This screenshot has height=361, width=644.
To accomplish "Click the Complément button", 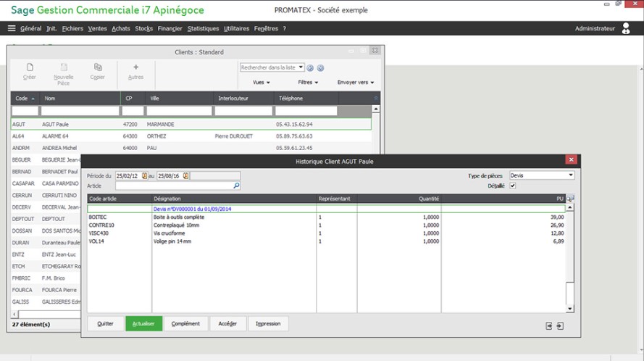I will [185, 323].
